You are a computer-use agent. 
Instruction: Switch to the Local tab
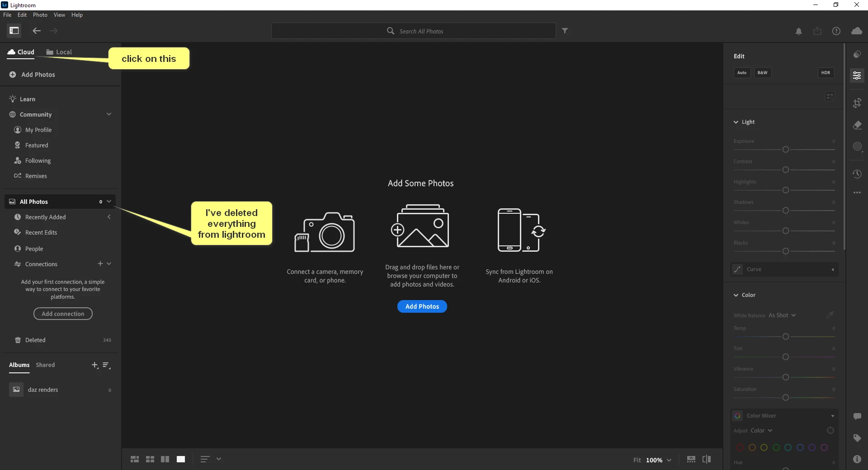click(x=59, y=52)
